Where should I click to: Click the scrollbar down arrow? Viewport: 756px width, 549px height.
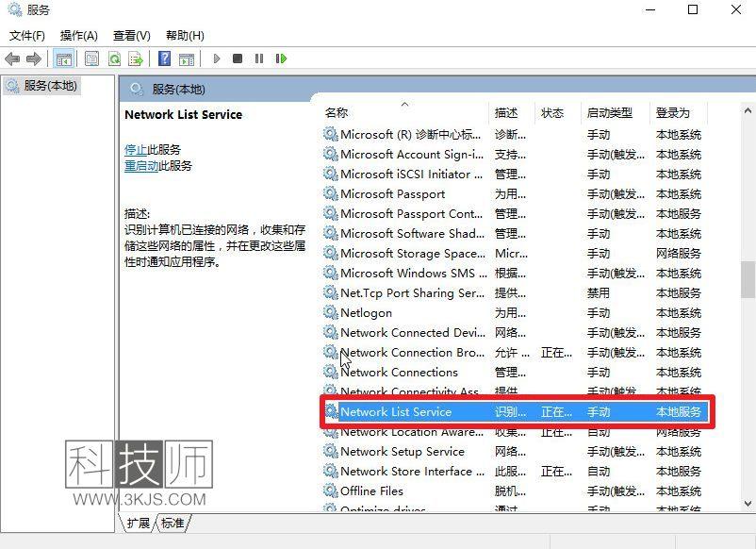[748, 504]
